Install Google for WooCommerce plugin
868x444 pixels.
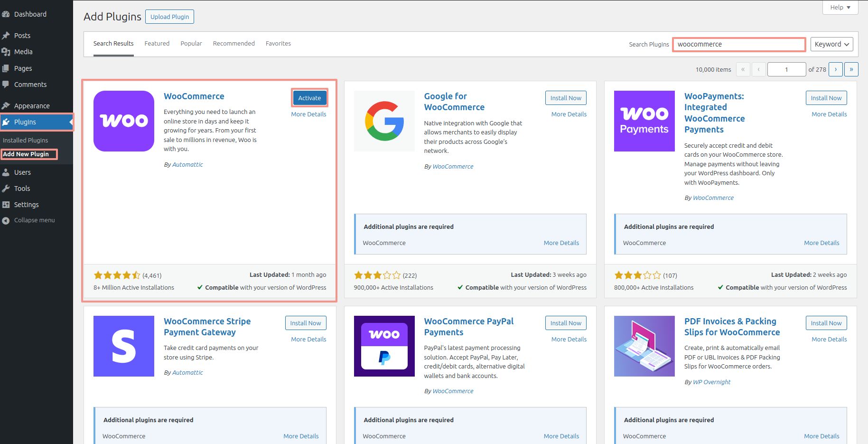(566, 98)
